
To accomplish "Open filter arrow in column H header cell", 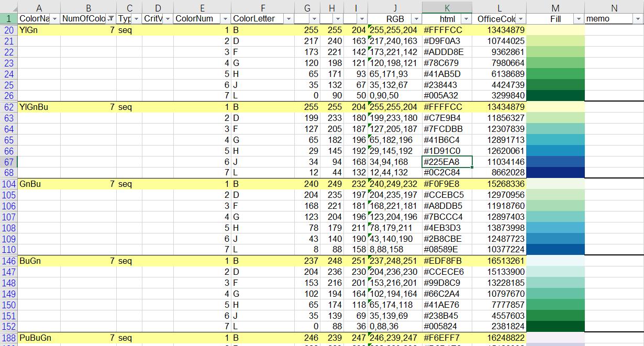I will click(338, 19).
